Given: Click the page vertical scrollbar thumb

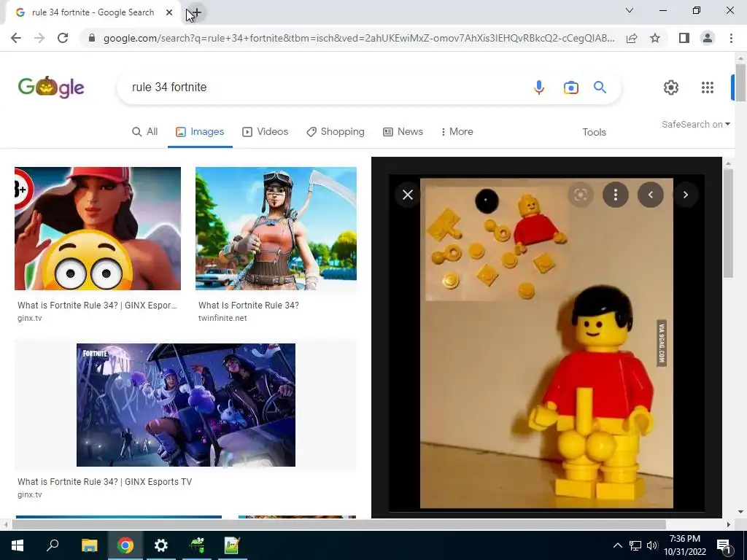Looking at the screenshot, I should (x=740, y=82).
